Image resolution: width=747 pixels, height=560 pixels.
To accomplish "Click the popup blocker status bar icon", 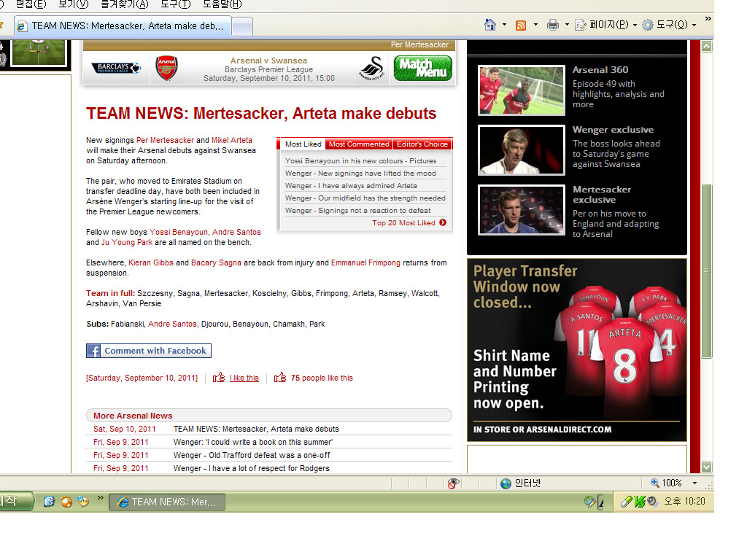I will coord(453,483).
